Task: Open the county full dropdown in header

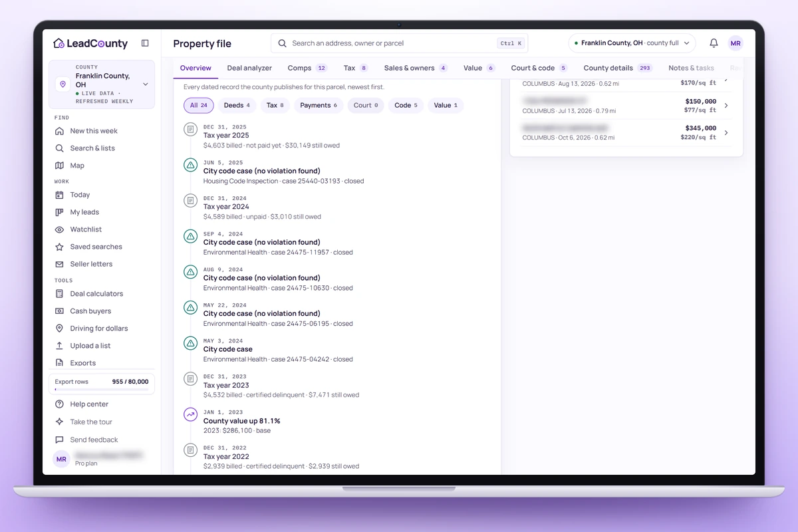Action: (x=632, y=43)
